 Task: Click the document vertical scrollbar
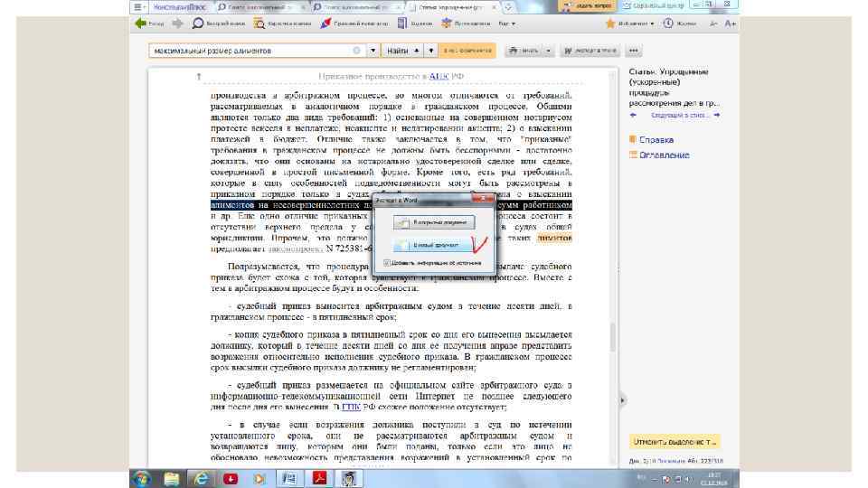(613, 336)
